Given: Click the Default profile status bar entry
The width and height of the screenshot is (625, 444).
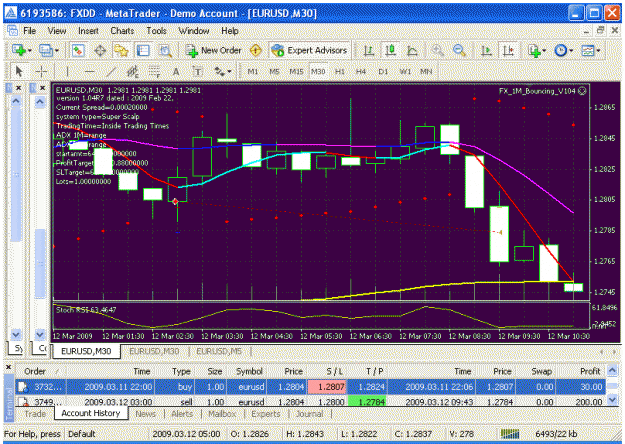Looking at the screenshot, I should pos(82,434).
